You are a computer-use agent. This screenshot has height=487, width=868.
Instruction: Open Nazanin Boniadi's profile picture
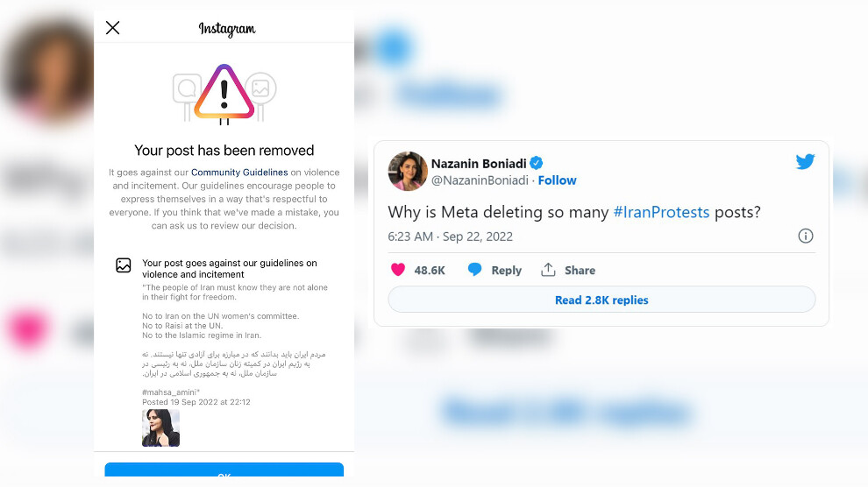(x=408, y=172)
